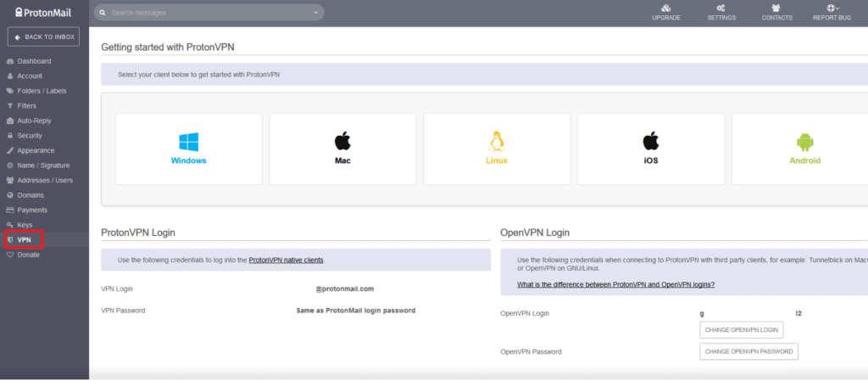The width and height of the screenshot is (868, 387).
Task: Click Change OpenVPN Password button
Action: click(749, 351)
